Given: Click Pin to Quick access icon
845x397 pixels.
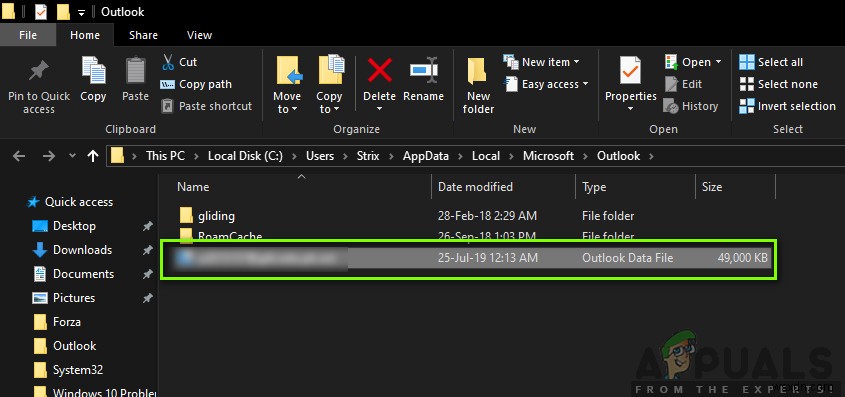Looking at the screenshot, I should [39, 72].
